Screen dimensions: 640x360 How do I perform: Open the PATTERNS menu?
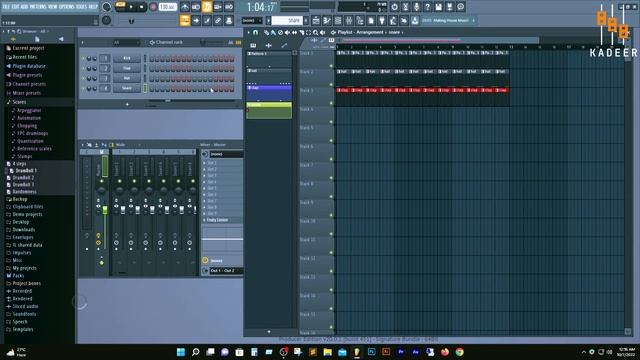[38, 7]
